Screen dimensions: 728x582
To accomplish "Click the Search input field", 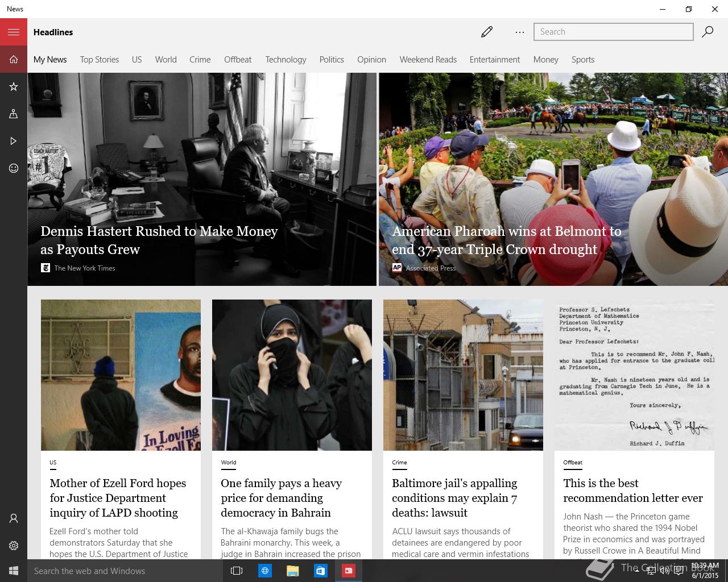I will point(613,32).
